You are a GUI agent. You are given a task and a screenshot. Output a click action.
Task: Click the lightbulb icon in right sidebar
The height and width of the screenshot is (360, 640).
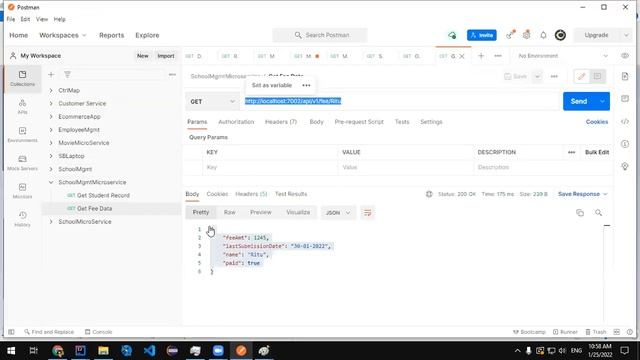(625, 166)
